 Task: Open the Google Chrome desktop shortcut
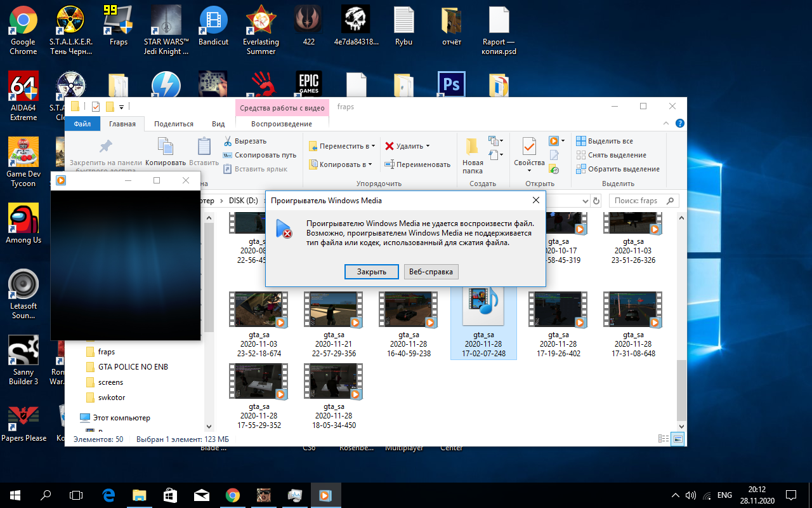[23, 30]
